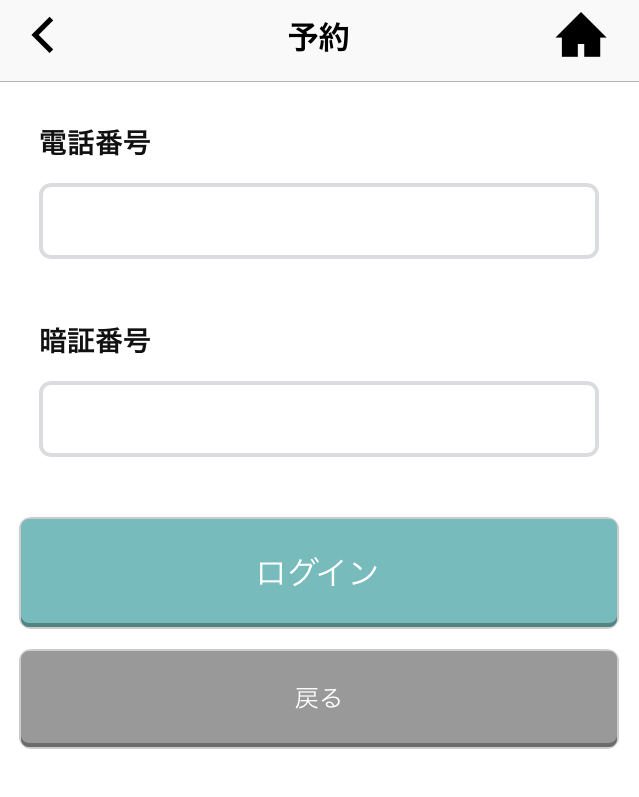Submit the form with ログイン
Screen dimensions: 639x797
pos(319,573)
